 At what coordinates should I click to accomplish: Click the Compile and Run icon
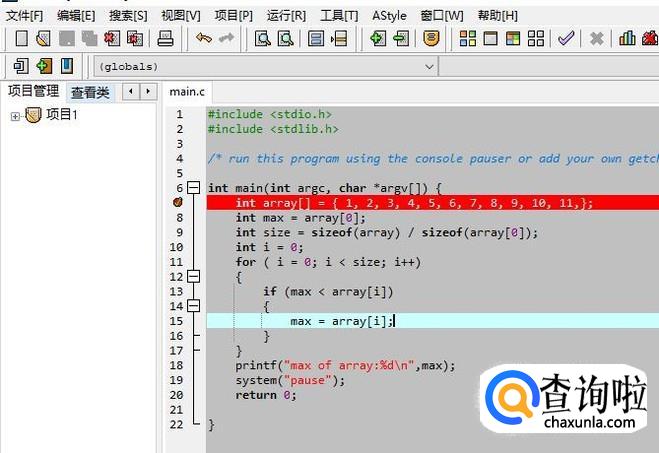click(513, 39)
